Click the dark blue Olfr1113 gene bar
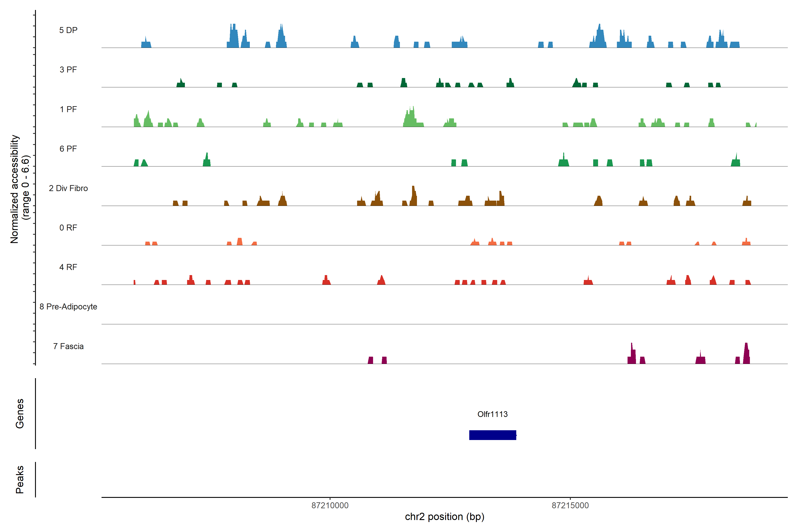 coord(492,435)
